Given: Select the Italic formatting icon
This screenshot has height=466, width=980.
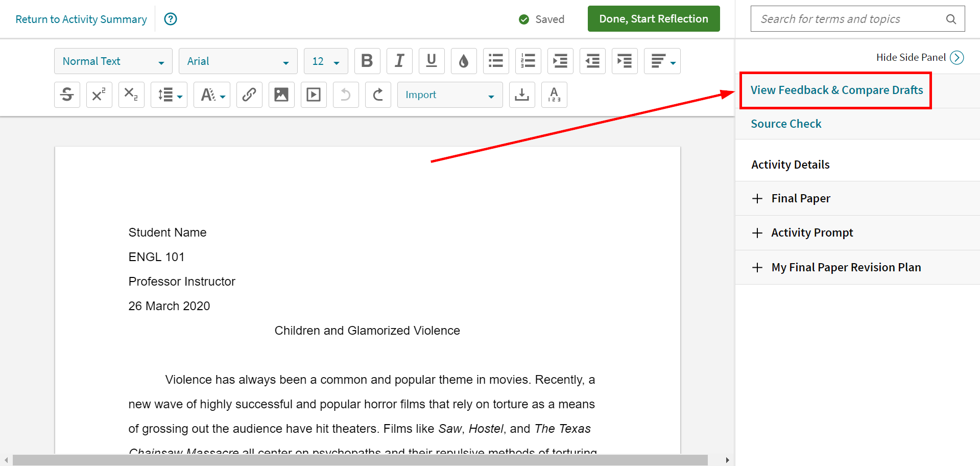Looking at the screenshot, I should [x=399, y=61].
